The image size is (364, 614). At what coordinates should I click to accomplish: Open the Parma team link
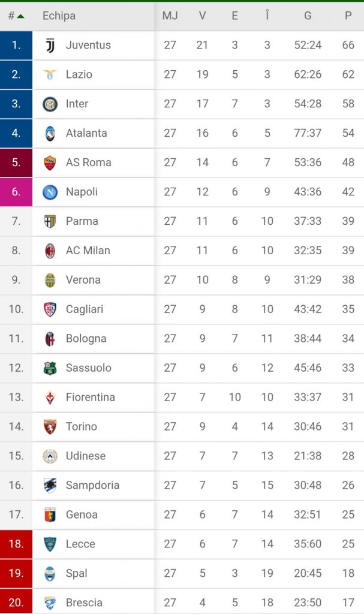click(82, 221)
